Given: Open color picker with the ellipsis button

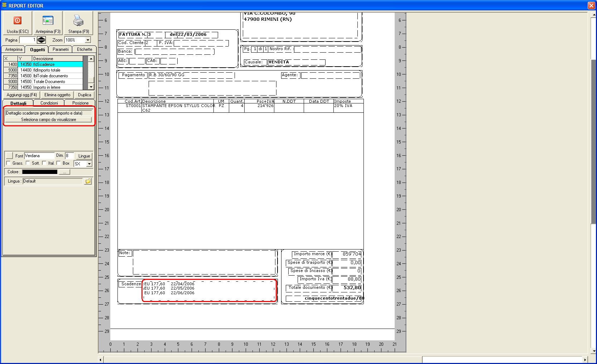Looking at the screenshot, I should [x=64, y=172].
